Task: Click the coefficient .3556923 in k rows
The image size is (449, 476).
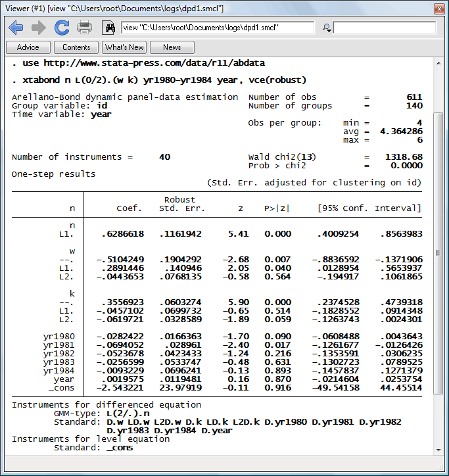Action: click(x=123, y=302)
